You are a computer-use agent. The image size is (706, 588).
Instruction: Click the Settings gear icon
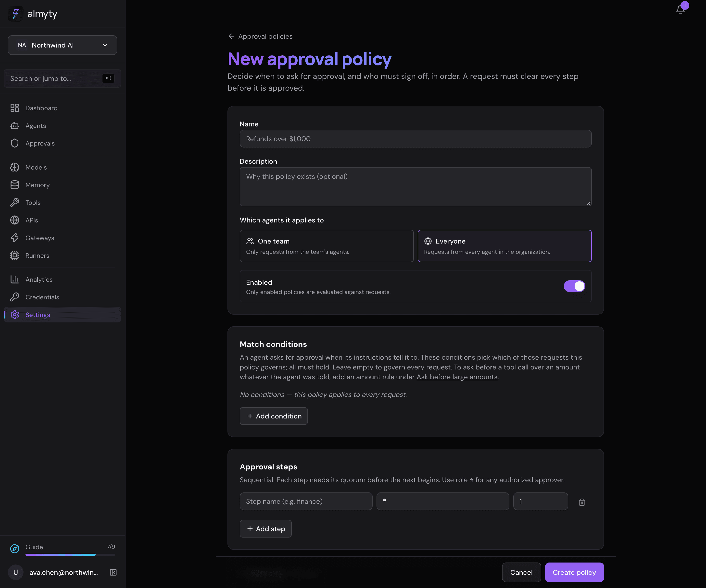[15, 315]
